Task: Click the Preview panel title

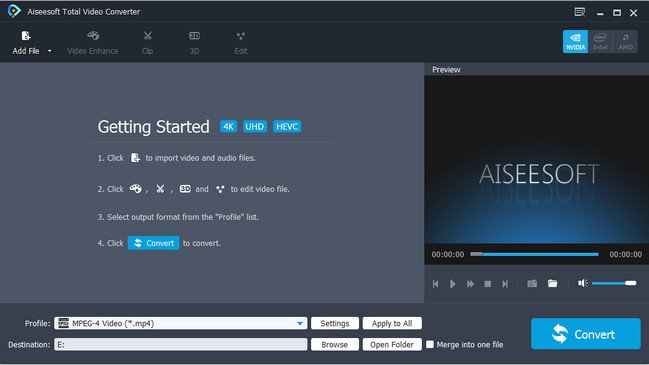Action: pos(446,70)
